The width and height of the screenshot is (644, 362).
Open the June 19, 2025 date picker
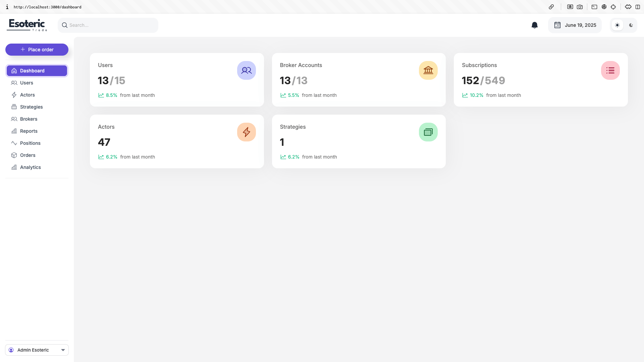click(575, 25)
